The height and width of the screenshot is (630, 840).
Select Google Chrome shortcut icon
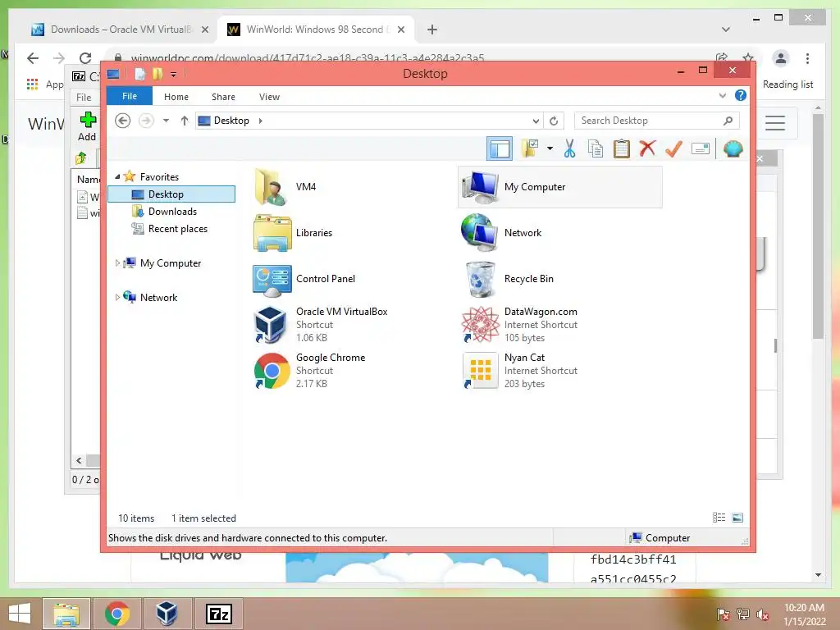[272, 371]
